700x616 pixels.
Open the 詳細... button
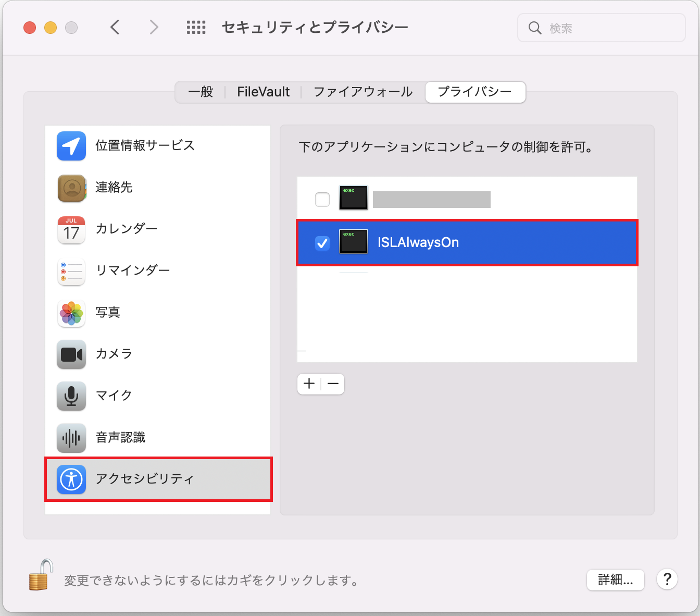tap(616, 580)
